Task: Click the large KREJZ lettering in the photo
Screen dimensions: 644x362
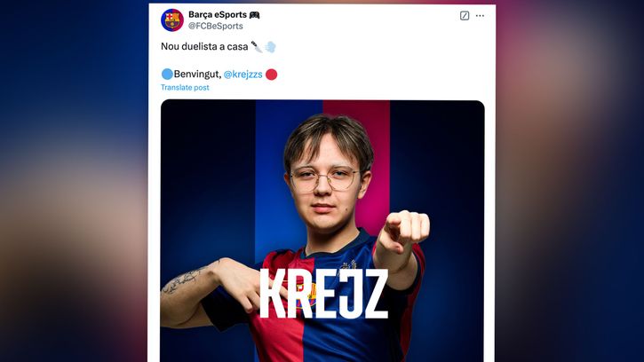Action: point(323,291)
